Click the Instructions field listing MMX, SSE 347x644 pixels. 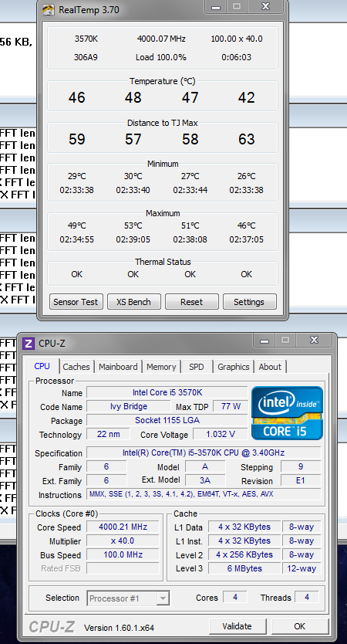tap(204, 494)
